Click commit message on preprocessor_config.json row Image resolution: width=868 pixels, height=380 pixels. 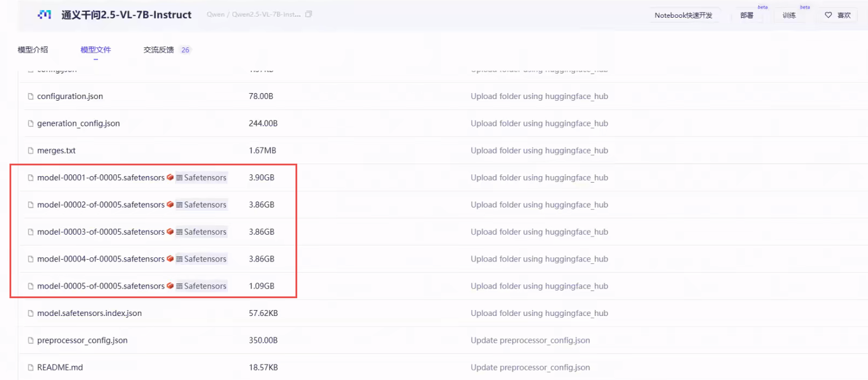530,340
